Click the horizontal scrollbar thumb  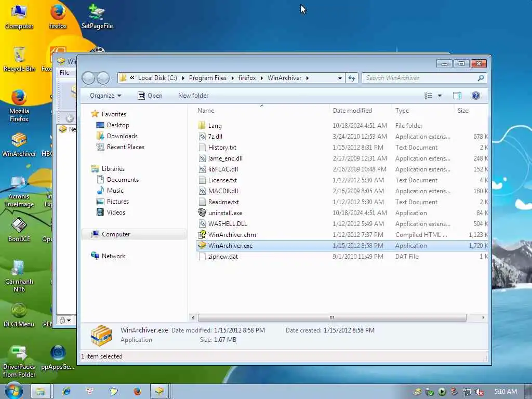[332, 317]
